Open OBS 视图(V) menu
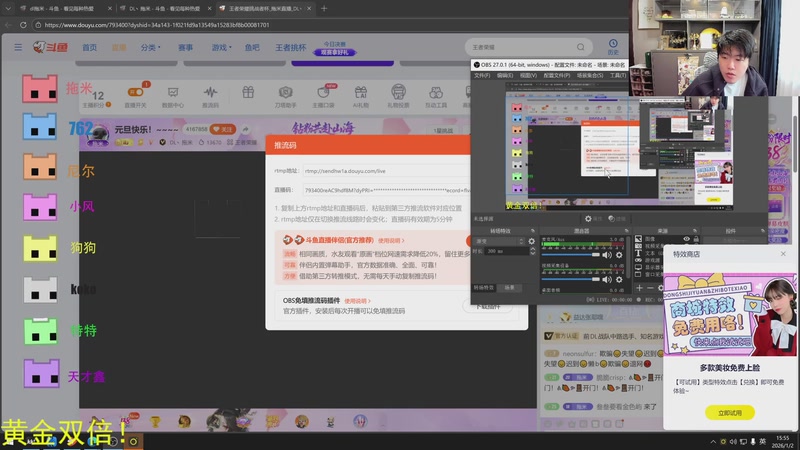Viewport: 800px width, 450px height. [528, 76]
